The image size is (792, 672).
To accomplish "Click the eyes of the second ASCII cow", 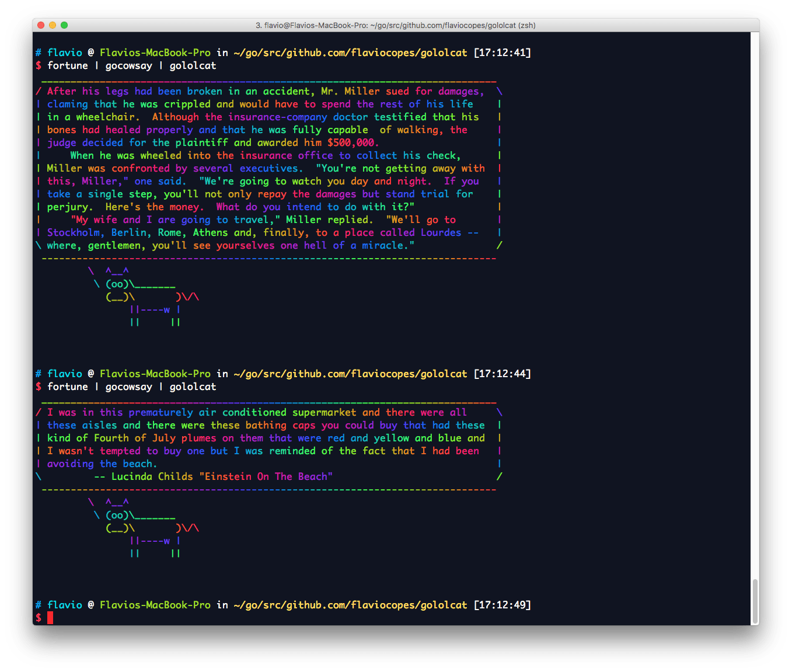I will [x=117, y=515].
